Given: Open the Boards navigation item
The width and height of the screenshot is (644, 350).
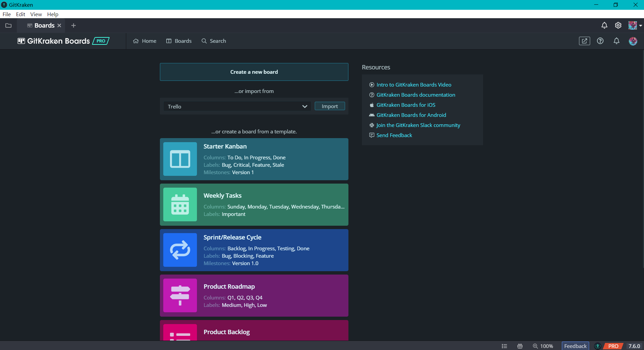Looking at the screenshot, I should [179, 41].
